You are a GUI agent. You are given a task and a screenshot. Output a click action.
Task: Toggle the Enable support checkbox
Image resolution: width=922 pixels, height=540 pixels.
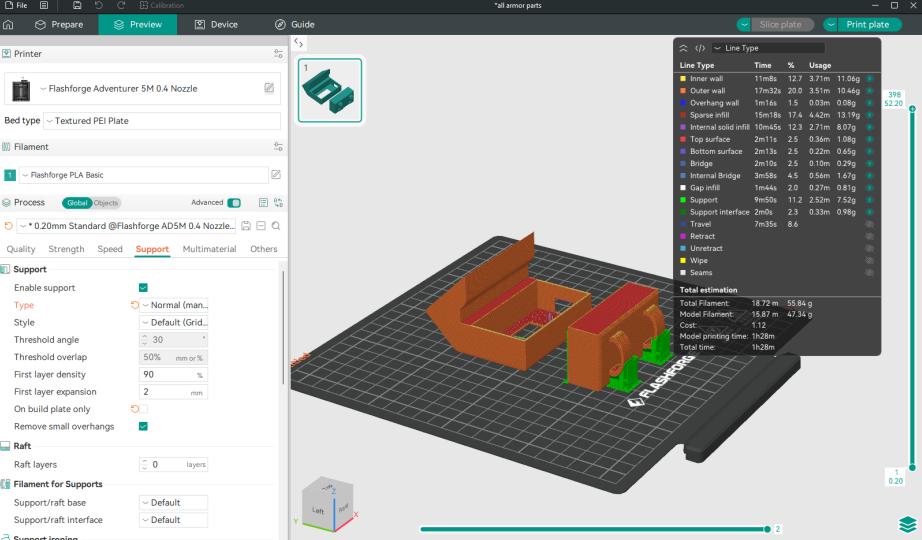143,288
